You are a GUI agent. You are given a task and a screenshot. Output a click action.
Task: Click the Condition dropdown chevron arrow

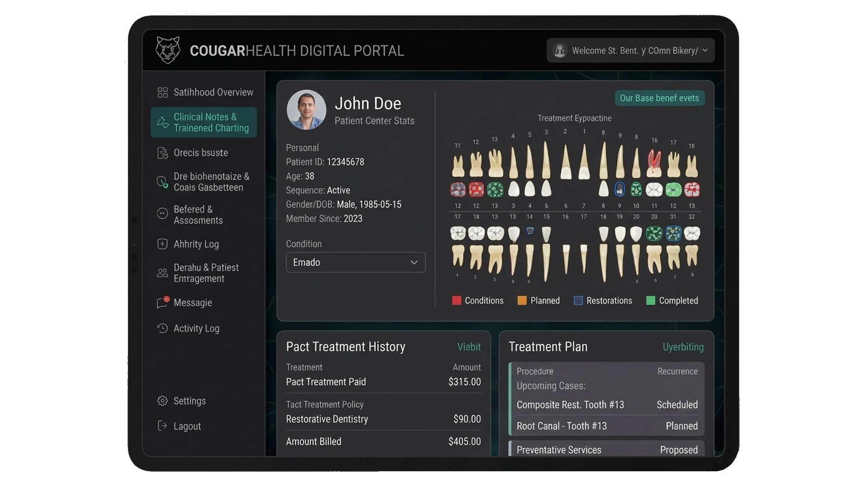(x=414, y=263)
